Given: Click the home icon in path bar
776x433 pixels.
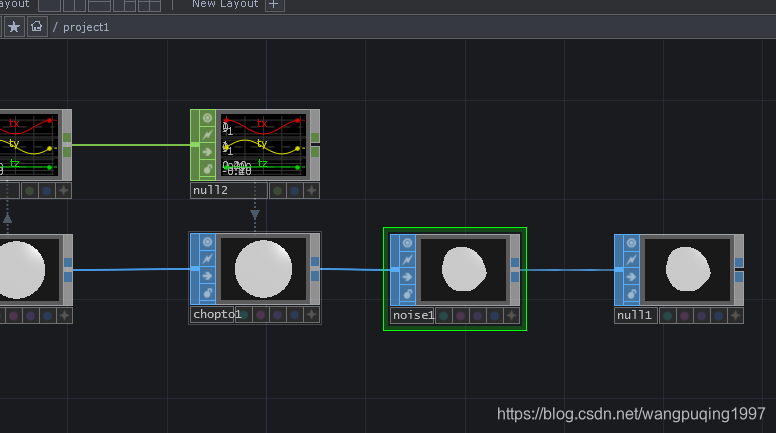Looking at the screenshot, I should [x=37, y=27].
